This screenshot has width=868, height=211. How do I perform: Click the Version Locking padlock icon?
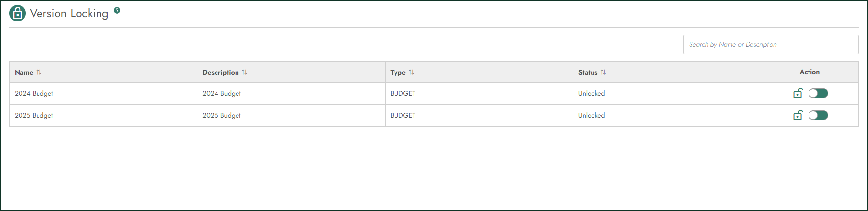pyautogui.click(x=18, y=13)
